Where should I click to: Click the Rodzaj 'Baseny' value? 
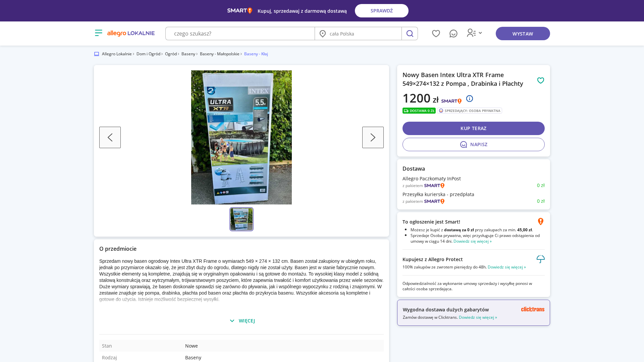click(x=193, y=358)
